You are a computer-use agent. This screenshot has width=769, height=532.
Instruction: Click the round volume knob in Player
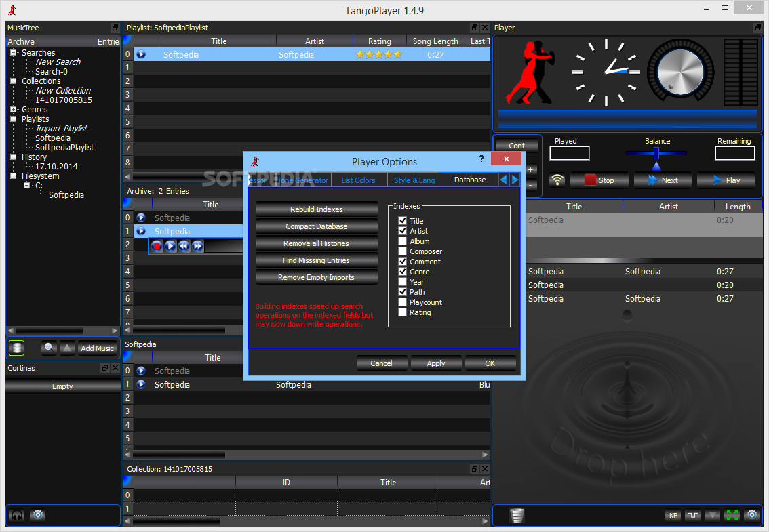[679, 73]
